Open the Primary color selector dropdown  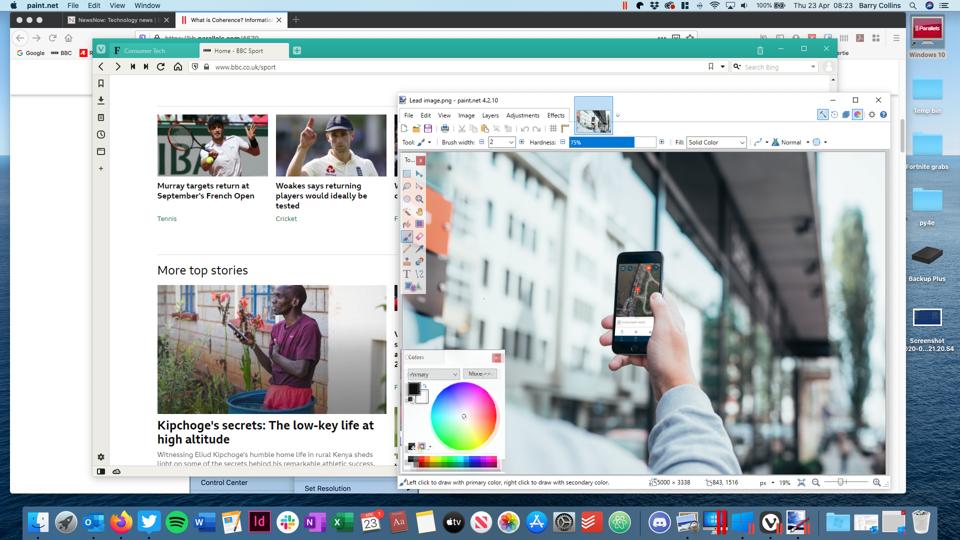433,374
